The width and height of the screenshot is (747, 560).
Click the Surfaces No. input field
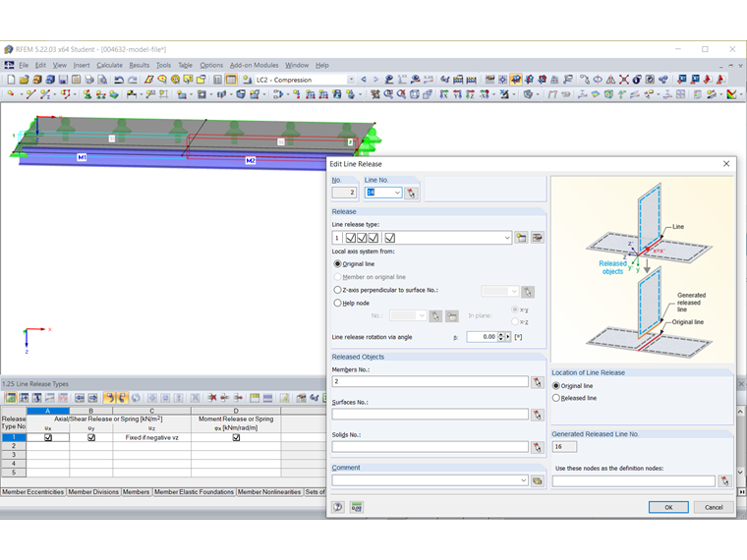pyautogui.click(x=431, y=415)
